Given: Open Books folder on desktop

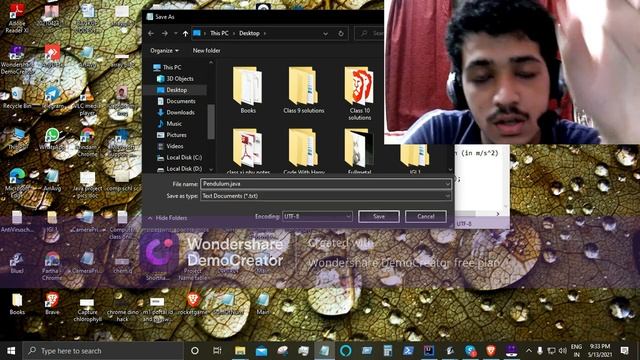Looking at the screenshot, I should (x=17, y=304).
